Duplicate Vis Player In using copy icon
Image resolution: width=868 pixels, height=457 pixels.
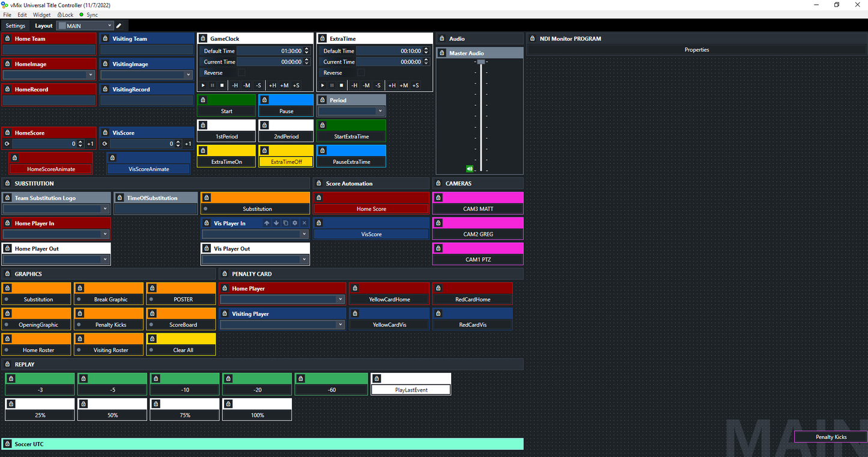pyautogui.click(x=285, y=223)
